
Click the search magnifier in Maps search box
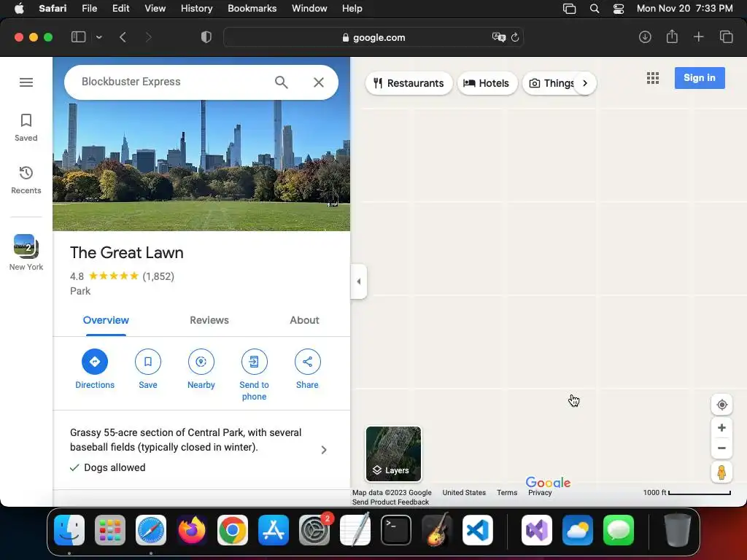tap(281, 82)
